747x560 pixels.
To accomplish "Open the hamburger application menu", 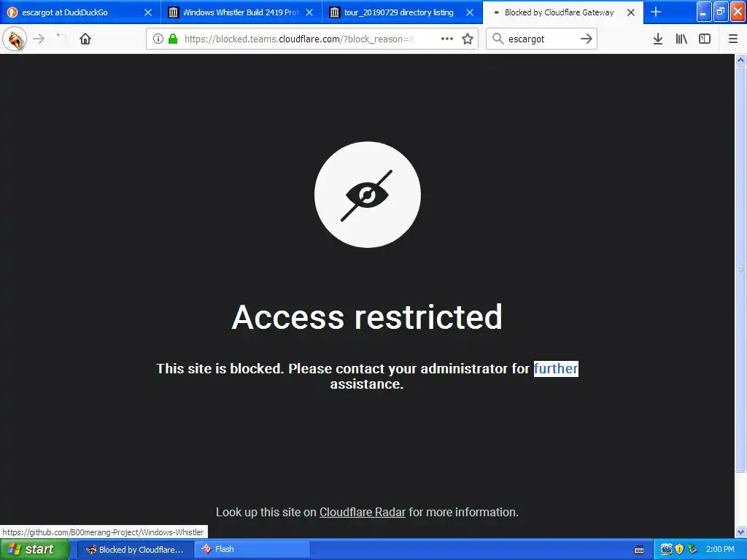I will pyautogui.click(x=733, y=39).
